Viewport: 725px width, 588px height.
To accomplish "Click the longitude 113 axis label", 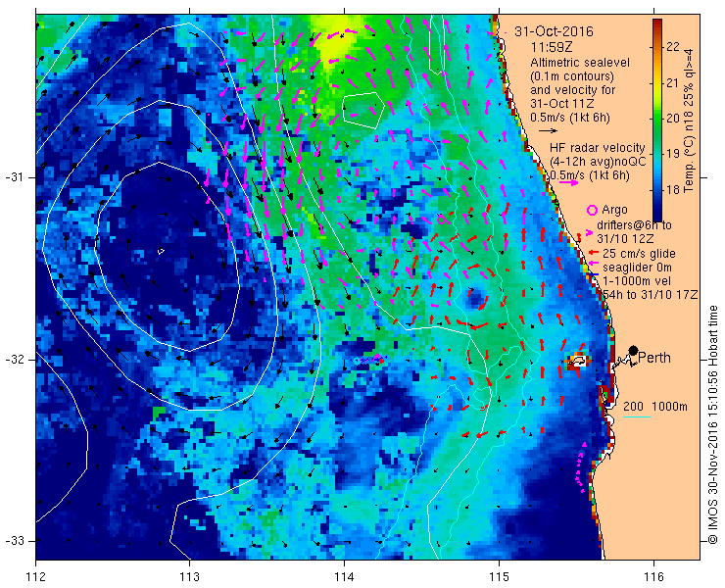I will click(189, 577).
